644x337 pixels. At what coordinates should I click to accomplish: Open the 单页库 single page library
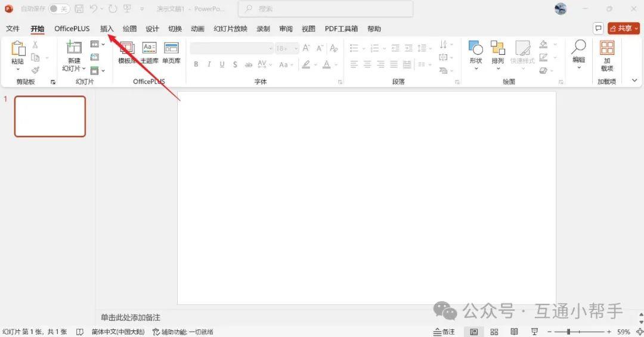tap(171, 52)
